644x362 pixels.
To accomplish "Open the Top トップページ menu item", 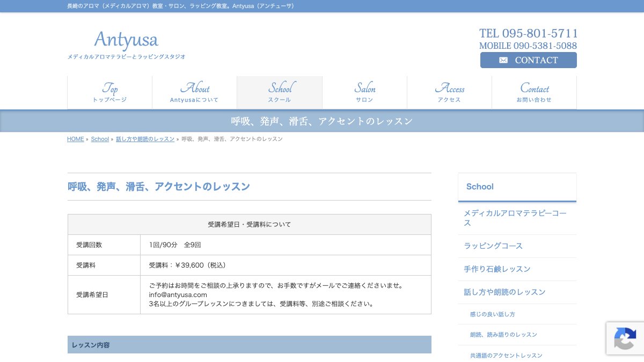I will click(110, 92).
